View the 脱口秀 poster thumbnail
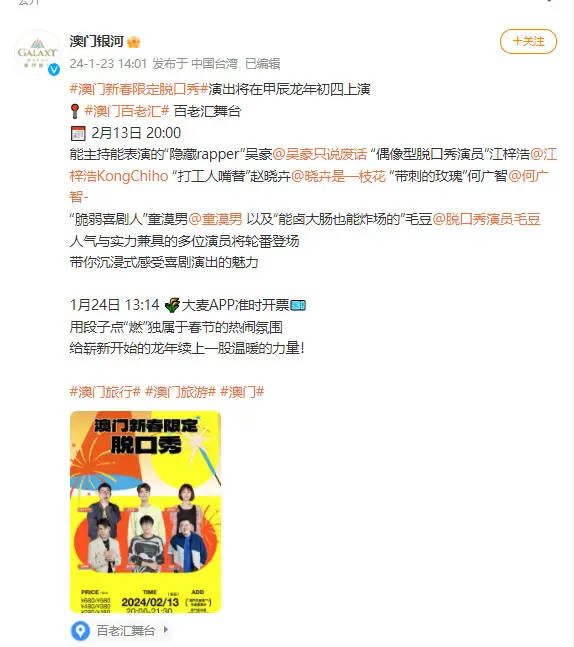 pyautogui.click(x=146, y=512)
